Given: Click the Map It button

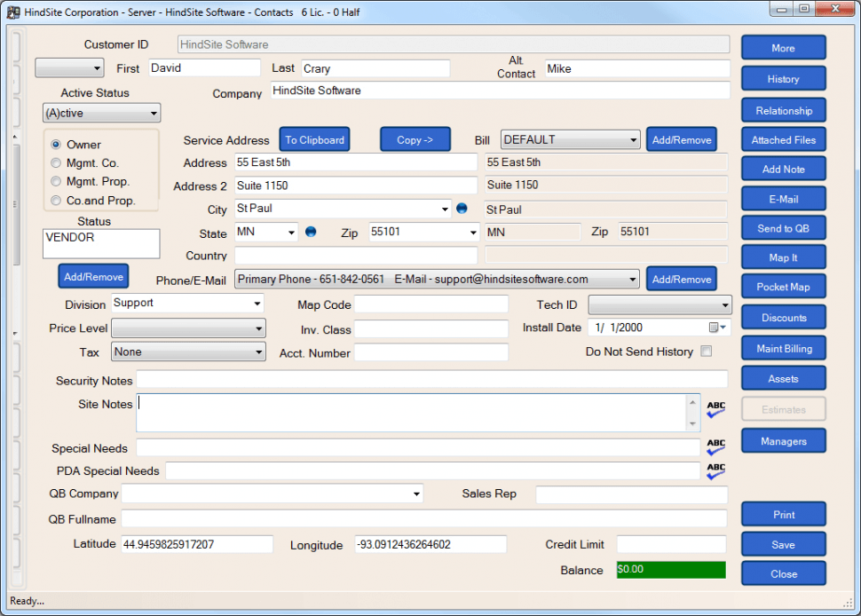Looking at the screenshot, I should (784, 257).
